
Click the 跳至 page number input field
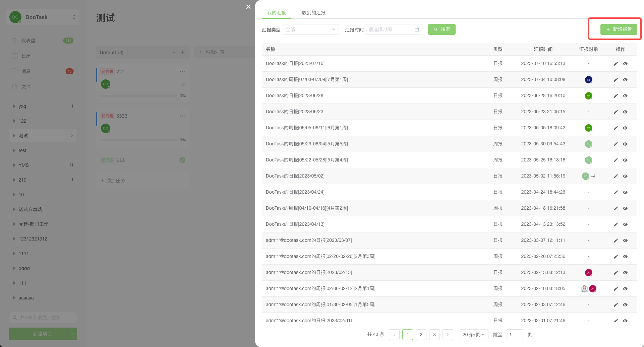point(515,335)
